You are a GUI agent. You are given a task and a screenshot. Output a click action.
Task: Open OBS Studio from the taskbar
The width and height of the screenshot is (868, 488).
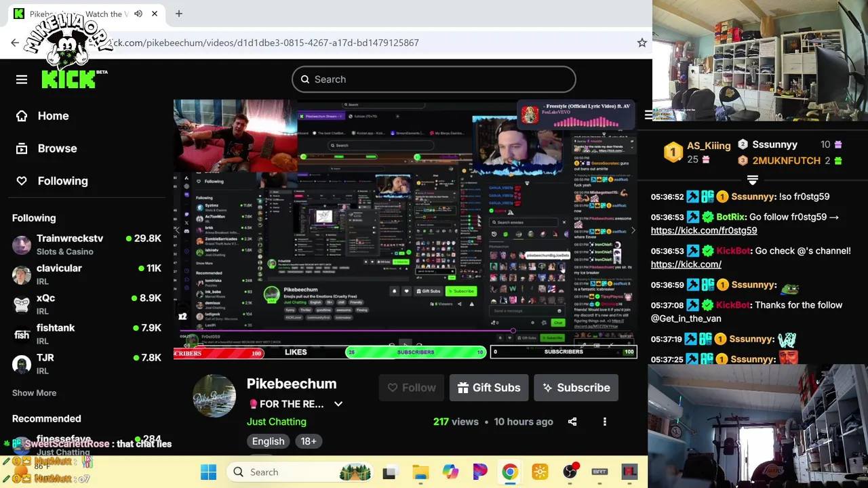coord(570,472)
